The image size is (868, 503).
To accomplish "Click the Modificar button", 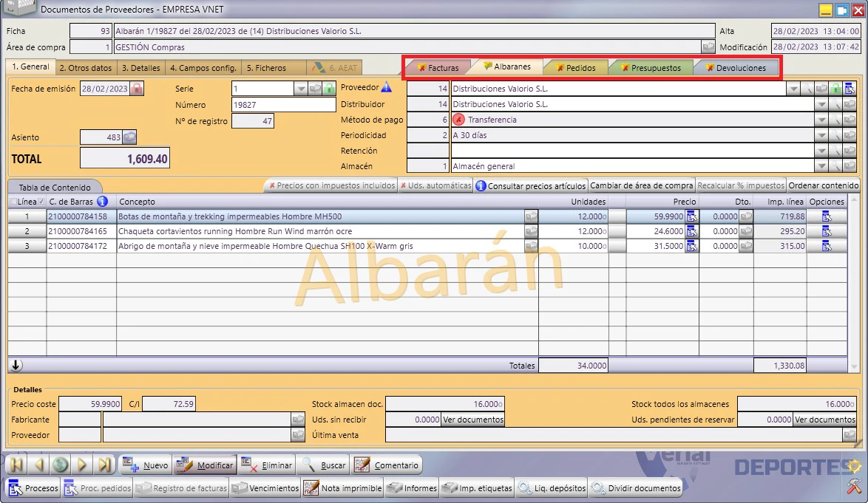I will click(206, 465).
